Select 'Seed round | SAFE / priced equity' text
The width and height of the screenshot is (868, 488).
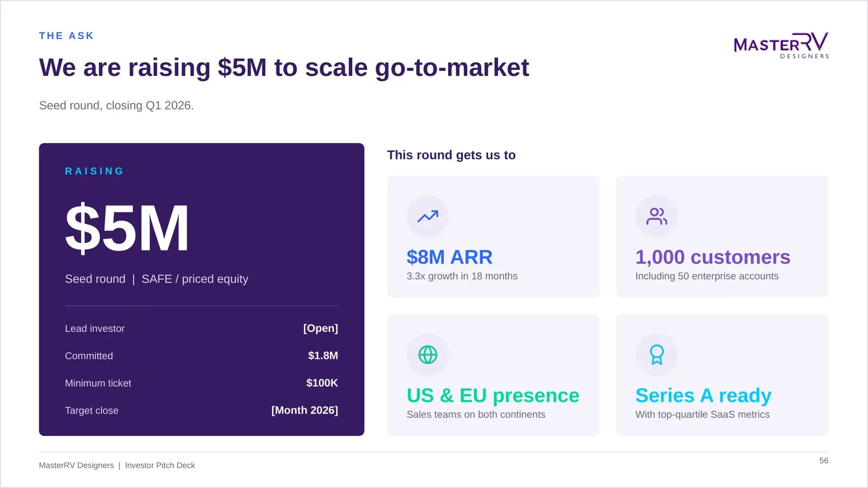[156, 279]
